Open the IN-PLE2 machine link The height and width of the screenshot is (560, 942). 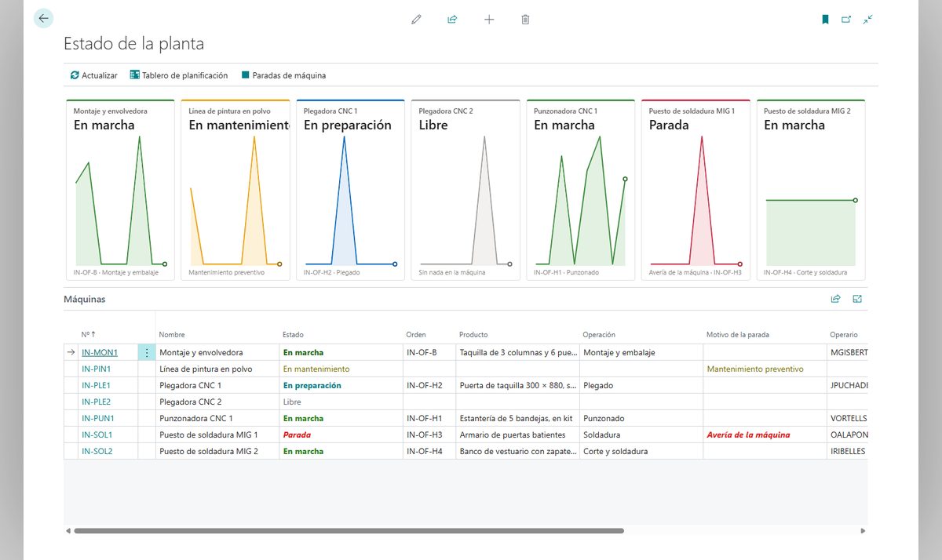[97, 402]
